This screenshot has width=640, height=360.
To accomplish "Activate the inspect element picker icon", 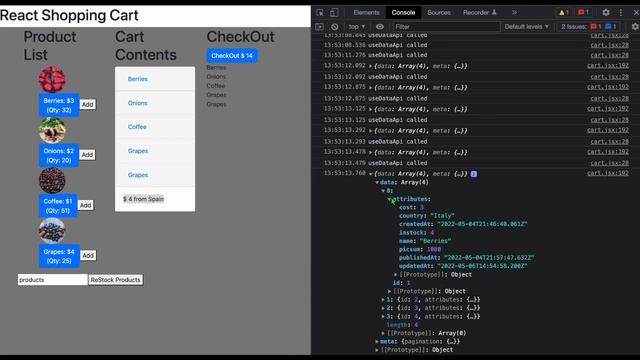I will point(320,13).
